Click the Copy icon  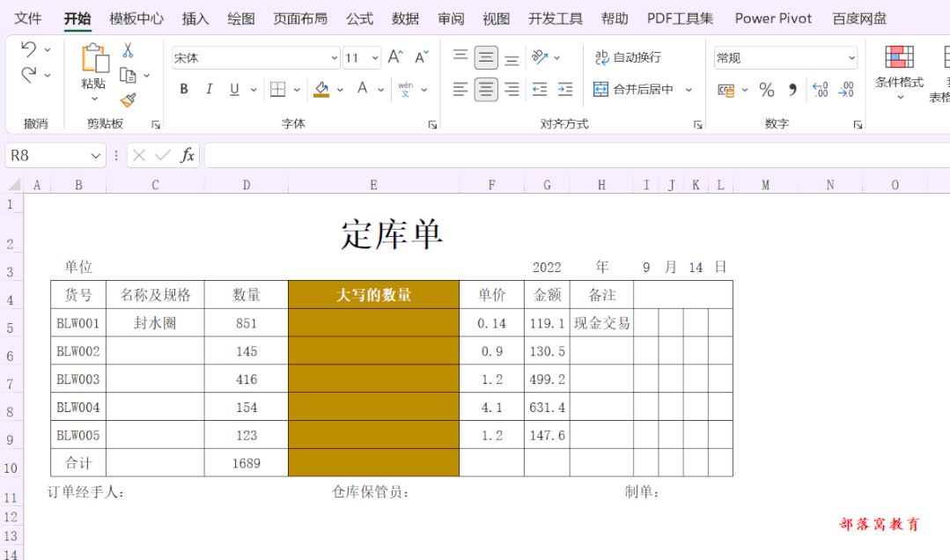click(128, 75)
